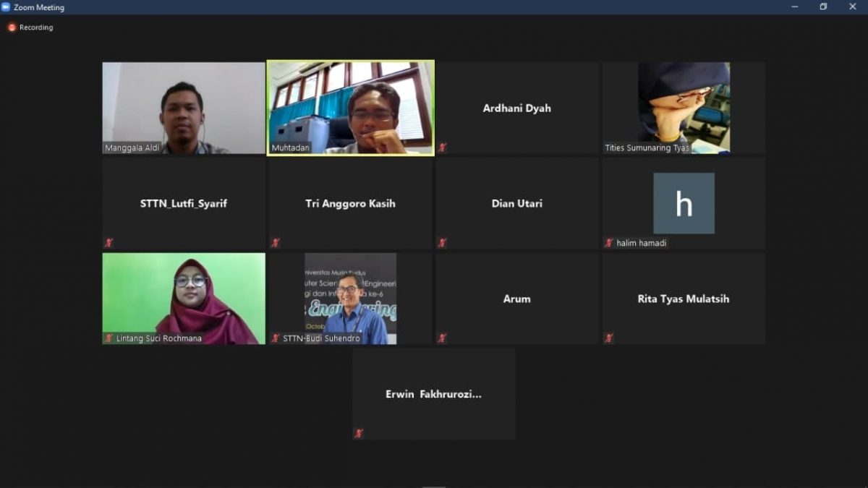Click the name "Dian Utari" in its tile

517,204
